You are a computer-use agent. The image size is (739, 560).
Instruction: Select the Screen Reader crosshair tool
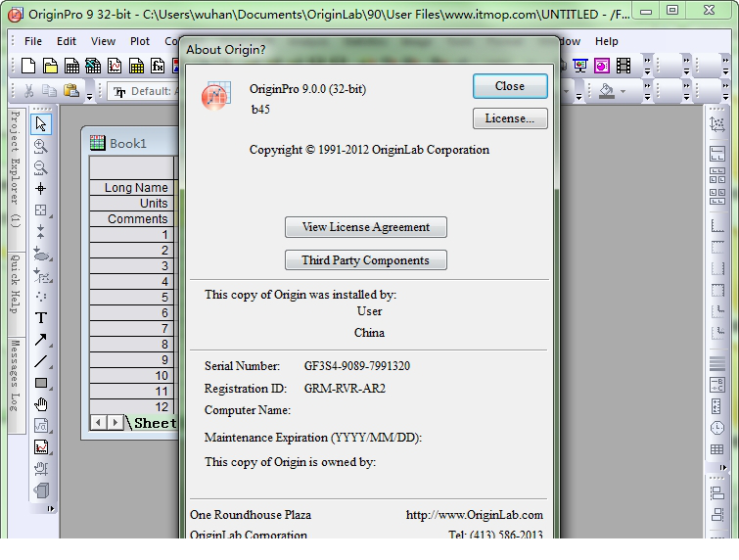tap(41, 189)
